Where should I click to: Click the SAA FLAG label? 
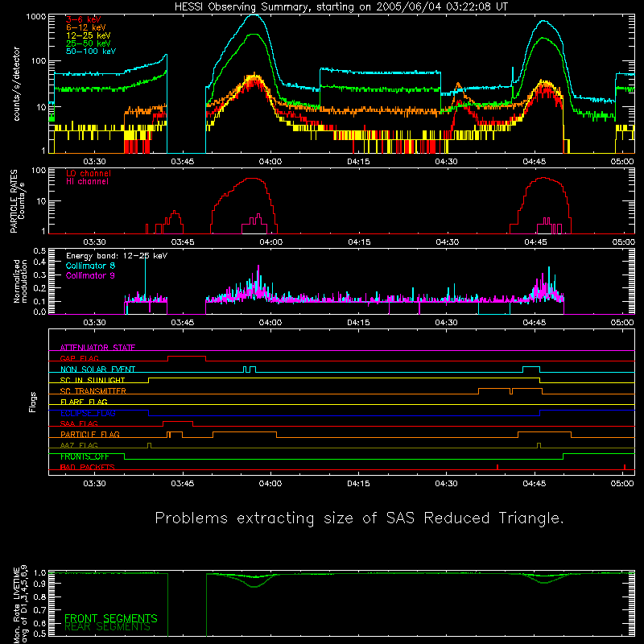tap(79, 423)
